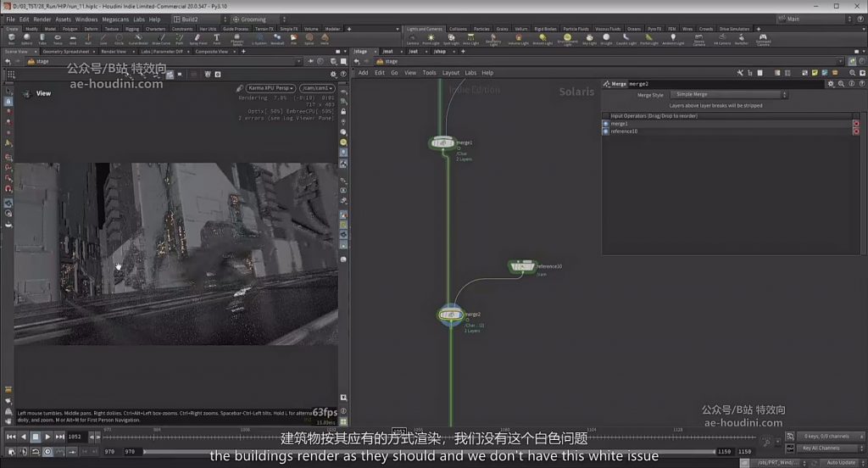
Task: Open the Merge Style dropdown
Action: click(728, 95)
